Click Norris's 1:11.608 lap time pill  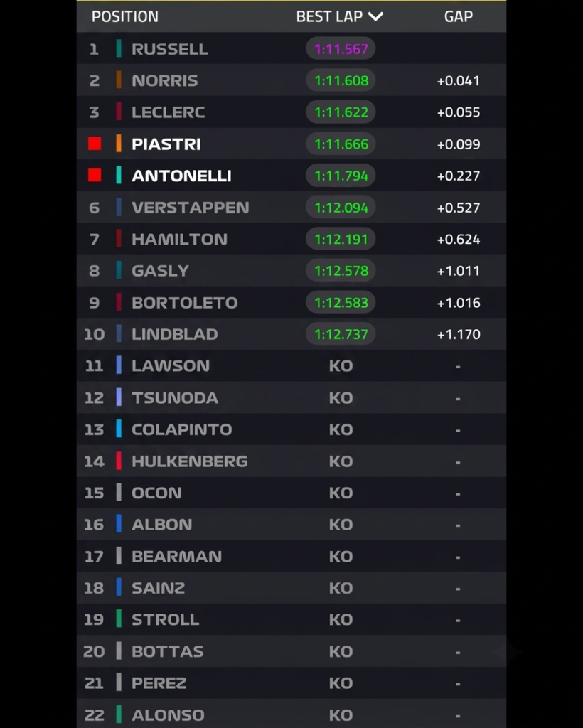(x=341, y=80)
